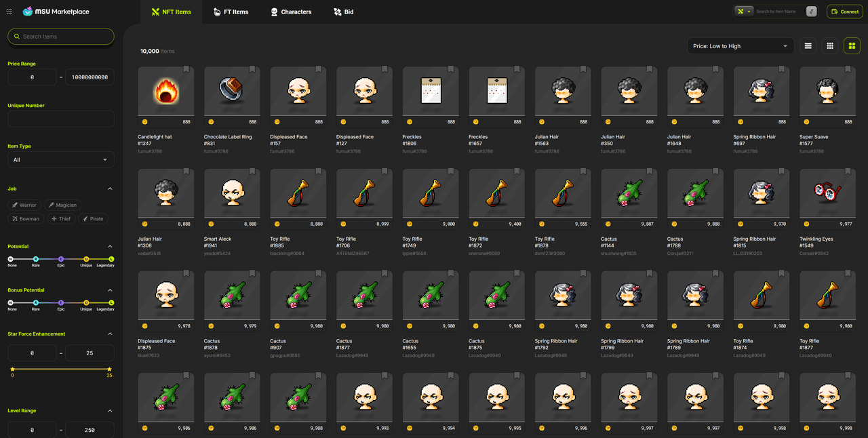Open seller Corsair#0942 under Twinkling Eyes
This screenshot has width=868, height=438.
tap(813, 254)
